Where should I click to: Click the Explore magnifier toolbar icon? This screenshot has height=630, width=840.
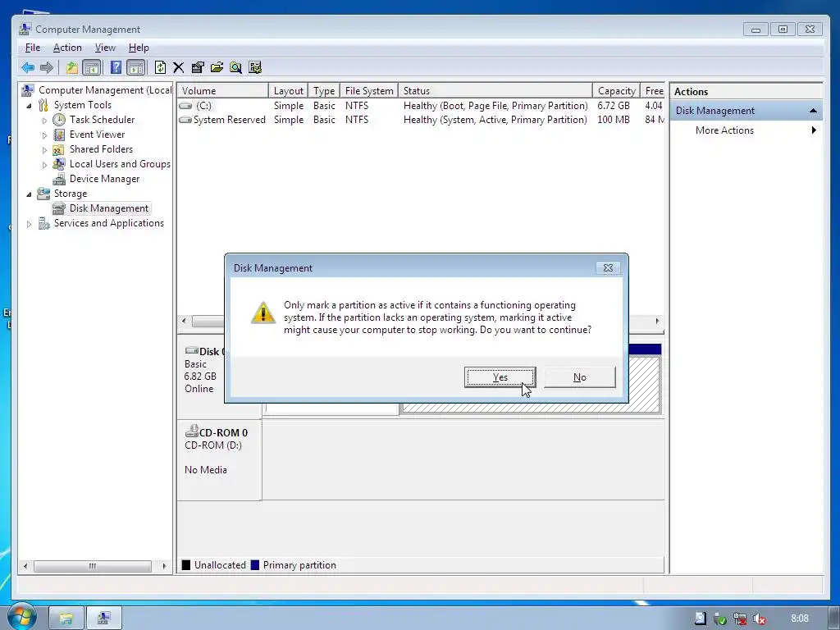coord(235,67)
